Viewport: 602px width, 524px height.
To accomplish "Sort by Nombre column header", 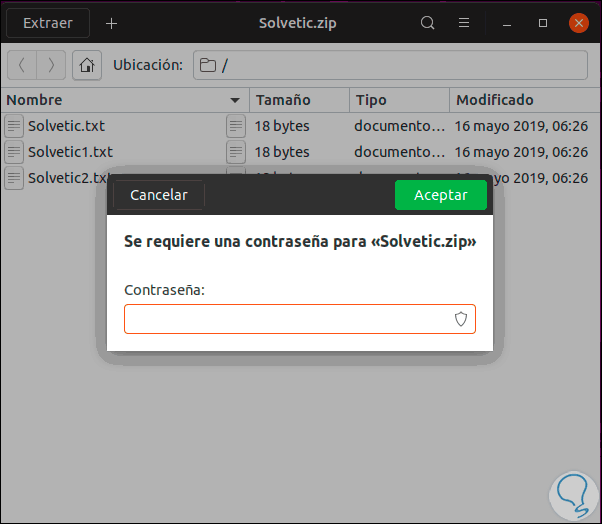I will [x=124, y=100].
